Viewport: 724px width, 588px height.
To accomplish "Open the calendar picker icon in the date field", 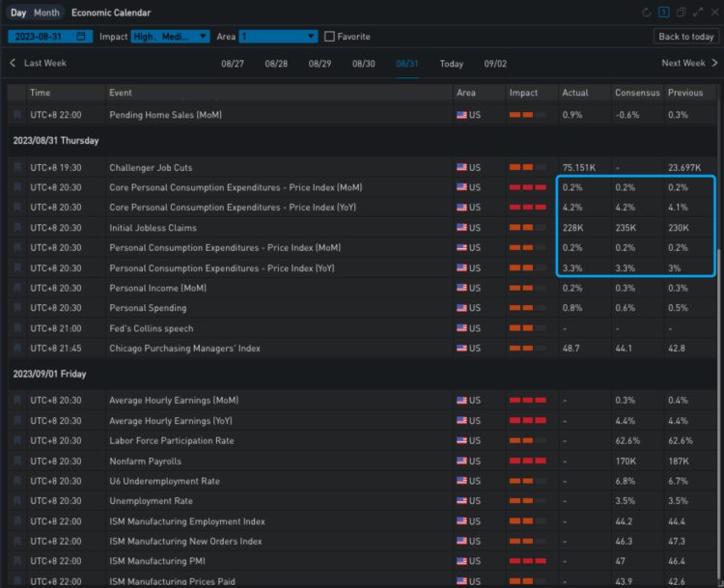I will (x=81, y=37).
